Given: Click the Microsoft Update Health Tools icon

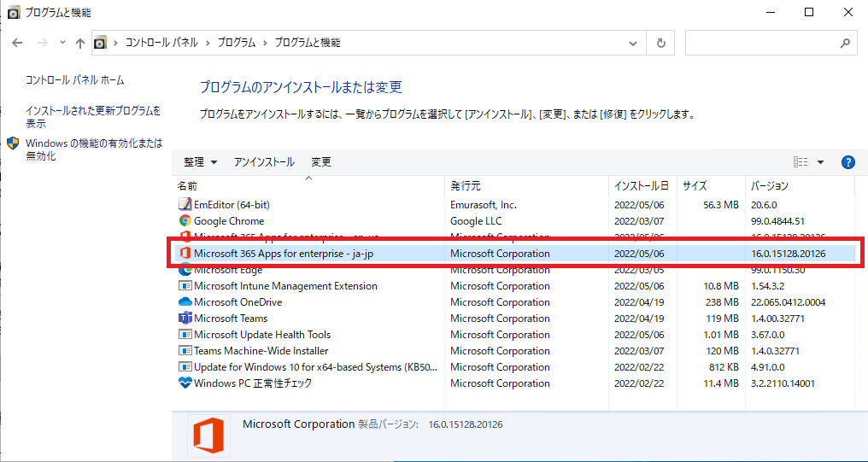Looking at the screenshot, I should (x=185, y=335).
